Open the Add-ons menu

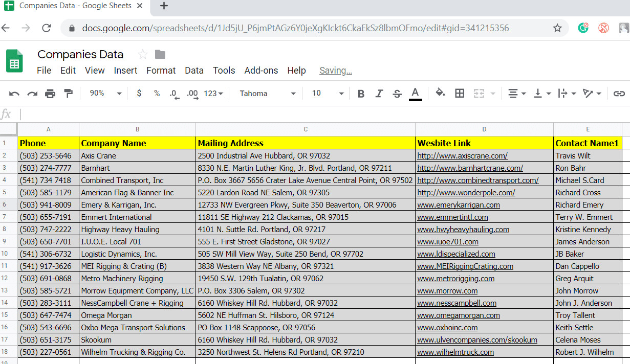[261, 71]
